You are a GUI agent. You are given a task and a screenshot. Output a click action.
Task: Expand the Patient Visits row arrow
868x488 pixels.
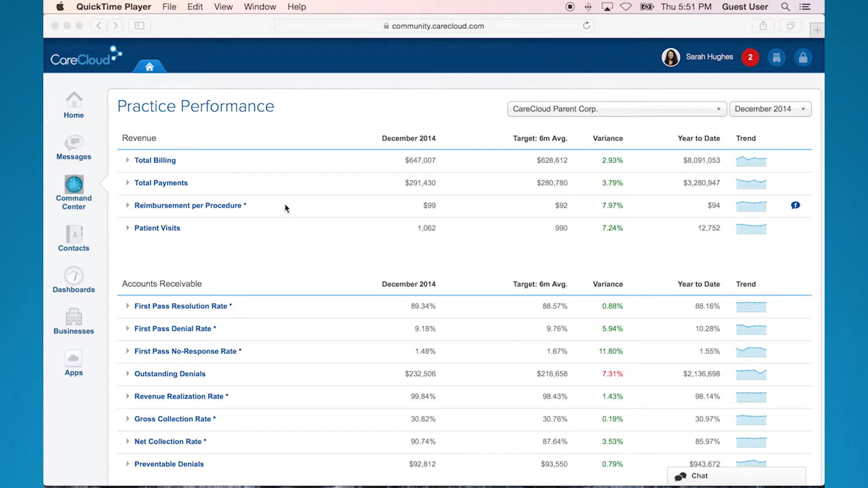coord(127,228)
